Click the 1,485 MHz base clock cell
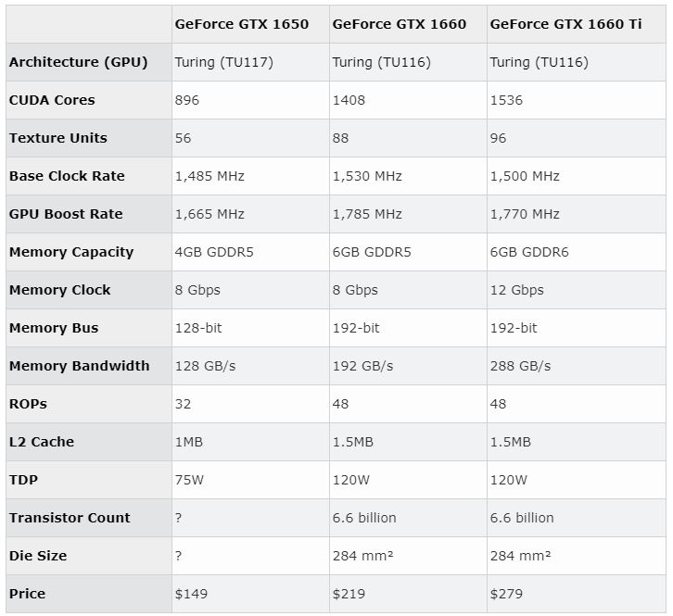 (210, 176)
